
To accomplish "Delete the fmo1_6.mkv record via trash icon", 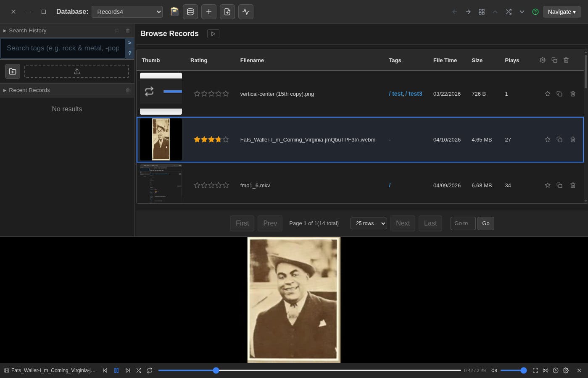I will pos(572,185).
